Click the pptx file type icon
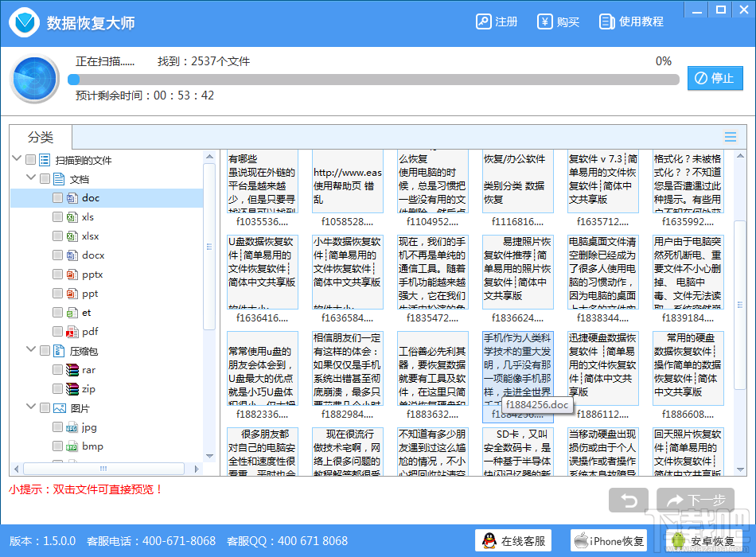 tap(72, 275)
